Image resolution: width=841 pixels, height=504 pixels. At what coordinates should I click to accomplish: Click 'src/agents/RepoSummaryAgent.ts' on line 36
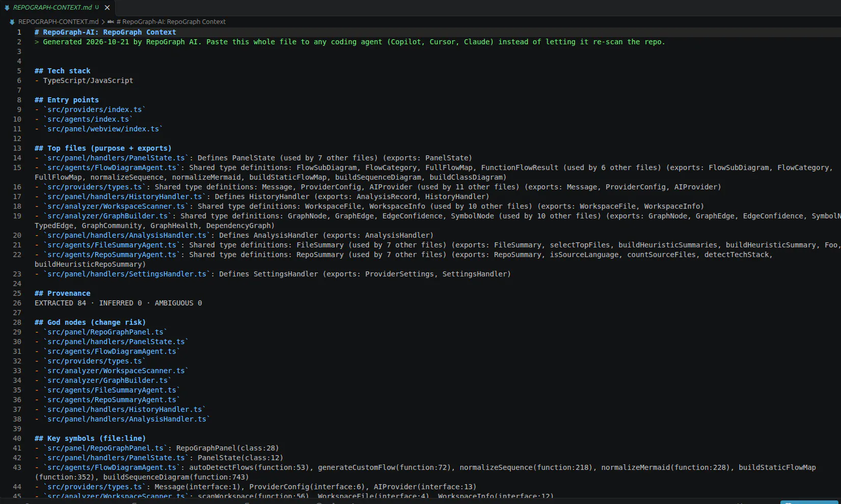tap(112, 400)
